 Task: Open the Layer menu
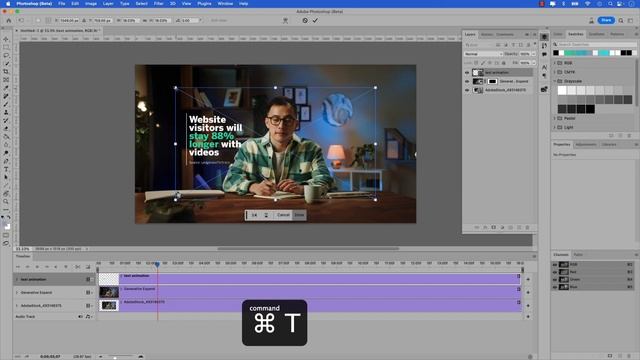108,4
